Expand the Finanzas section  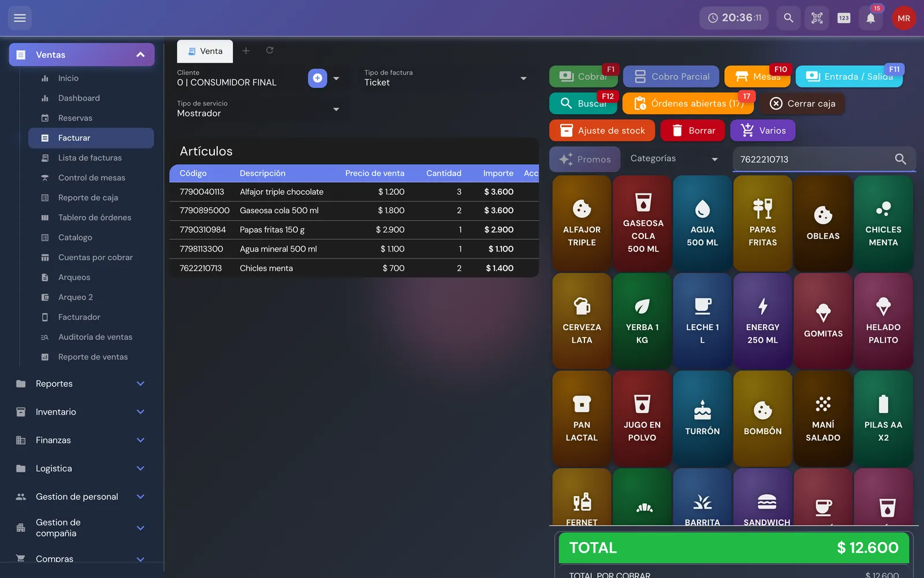coord(81,440)
